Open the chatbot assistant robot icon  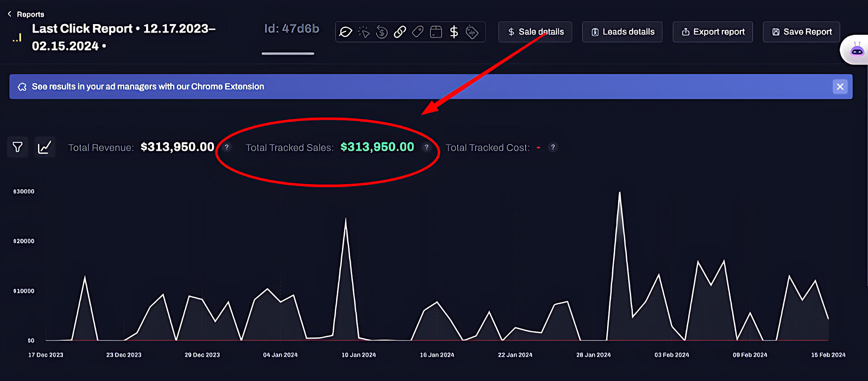(857, 50)
